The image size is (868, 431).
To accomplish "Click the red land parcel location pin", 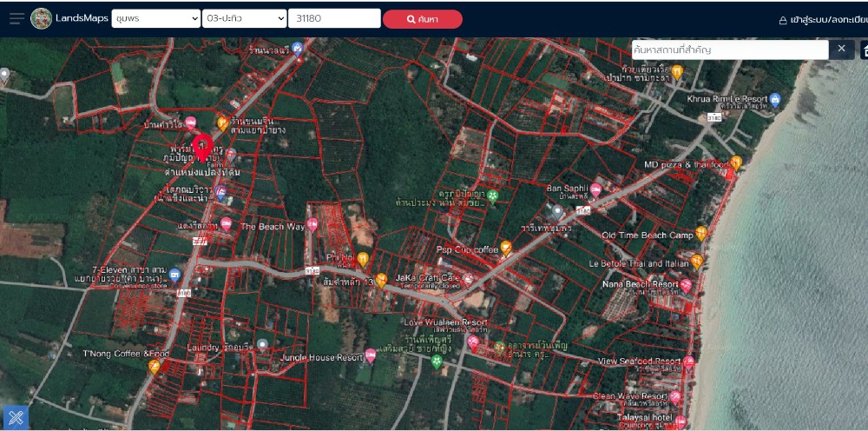I will (202, 147).
